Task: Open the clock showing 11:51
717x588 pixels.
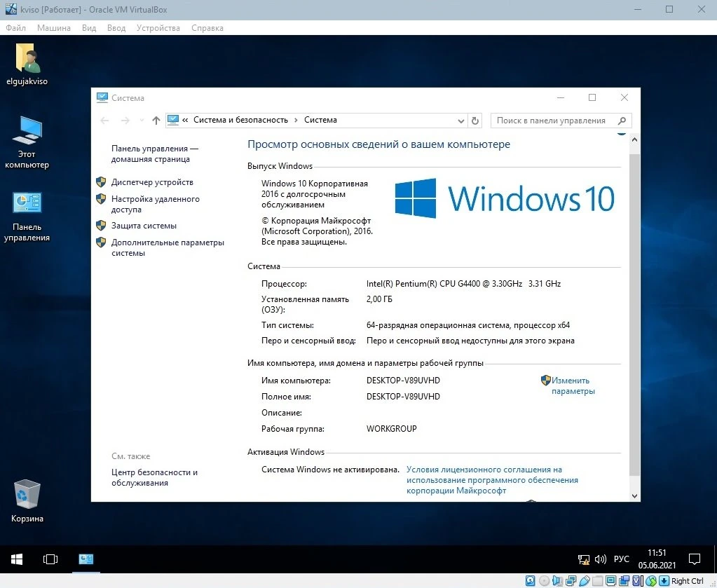Action: pyautogui.click(x=657, y=559)
